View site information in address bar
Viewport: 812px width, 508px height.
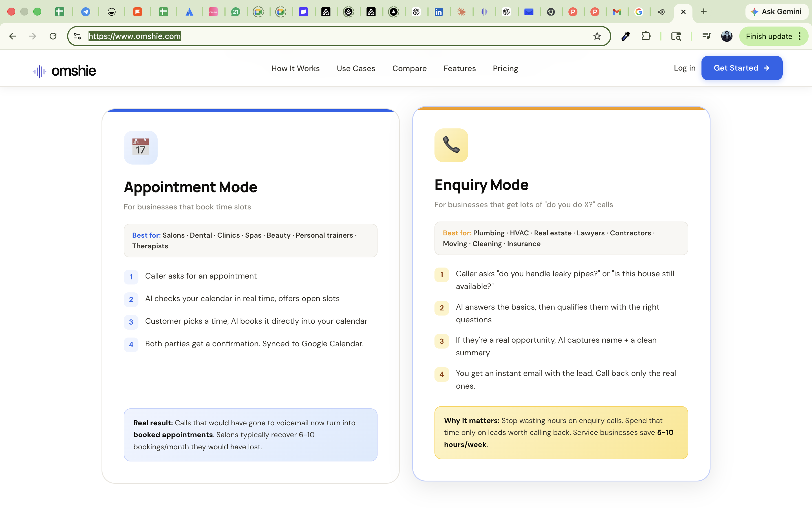77,36
